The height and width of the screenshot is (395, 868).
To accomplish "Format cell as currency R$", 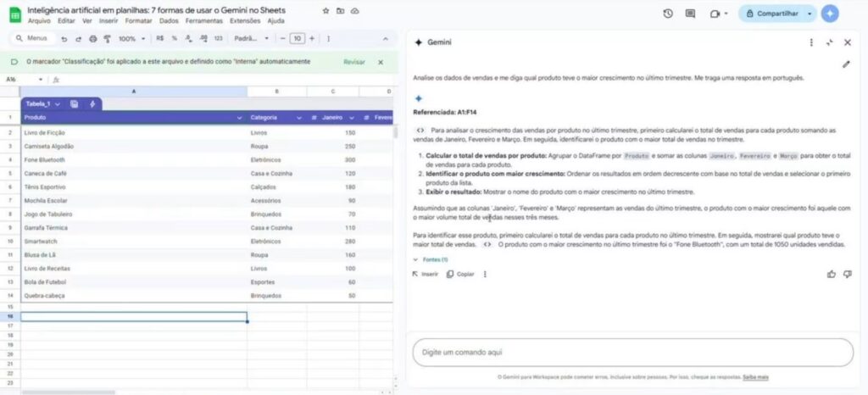I will point(160,39).
